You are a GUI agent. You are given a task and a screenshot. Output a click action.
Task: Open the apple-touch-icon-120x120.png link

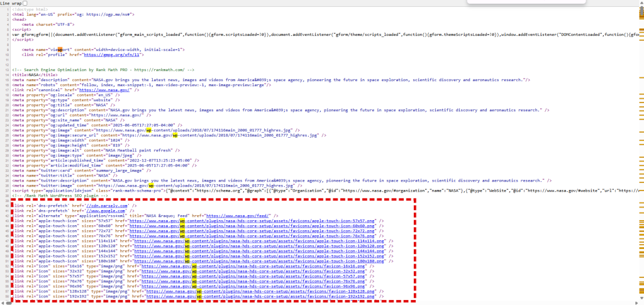(260, 246)
